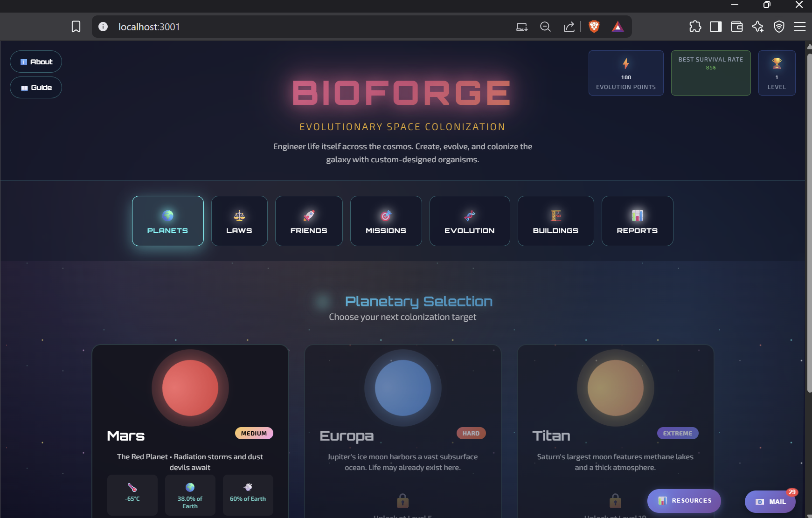
Task: Open Friends via the rocket icon
Action: tap(309, 215)
